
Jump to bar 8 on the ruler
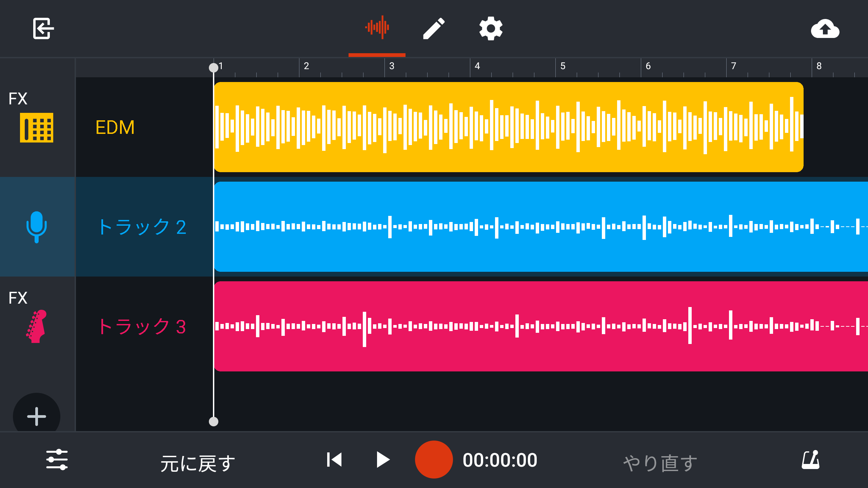[819, 66]
